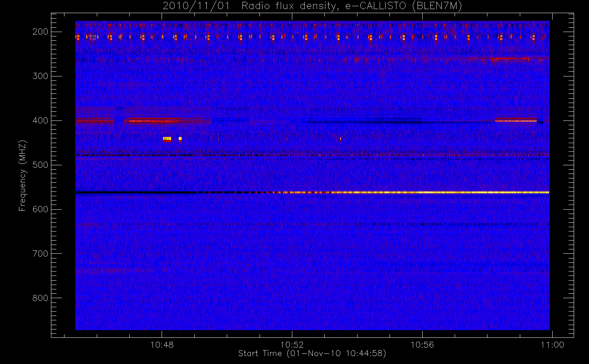
Task: Click the 200 frequency tick label
Action: (x=40, y=32)
